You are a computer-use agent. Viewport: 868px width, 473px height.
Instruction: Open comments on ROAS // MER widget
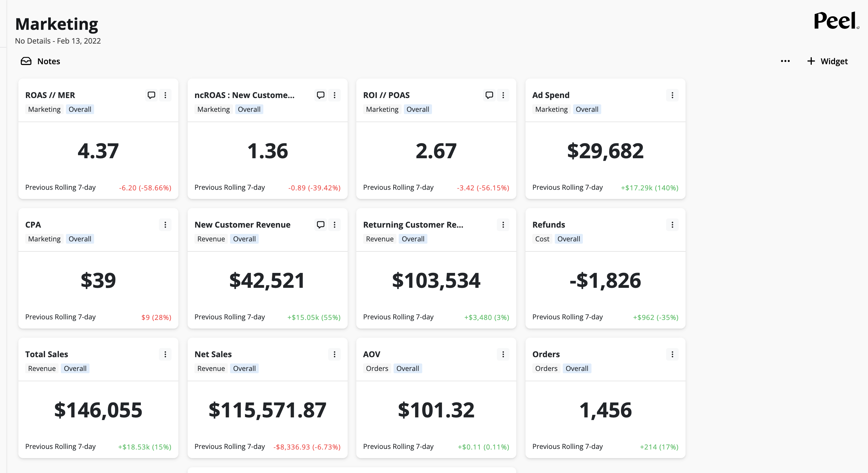click(151, 95)
